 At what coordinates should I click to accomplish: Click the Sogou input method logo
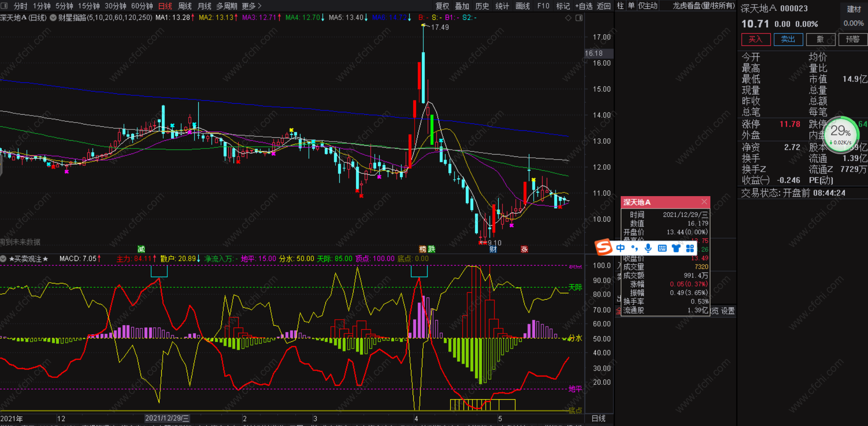[x=604, y=247]
